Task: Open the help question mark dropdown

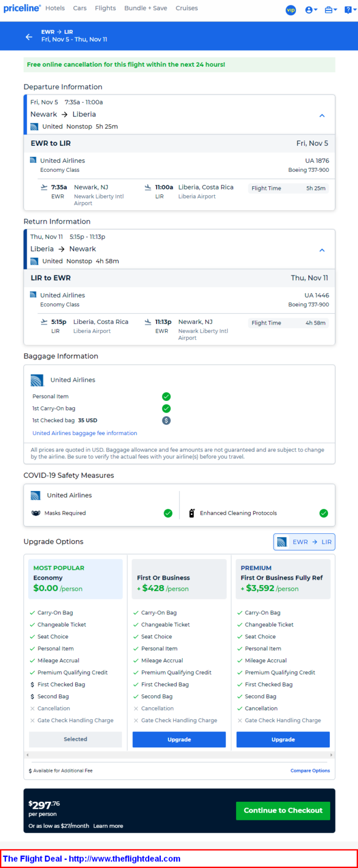Action: pyautogui.click(x=351, y=10)
